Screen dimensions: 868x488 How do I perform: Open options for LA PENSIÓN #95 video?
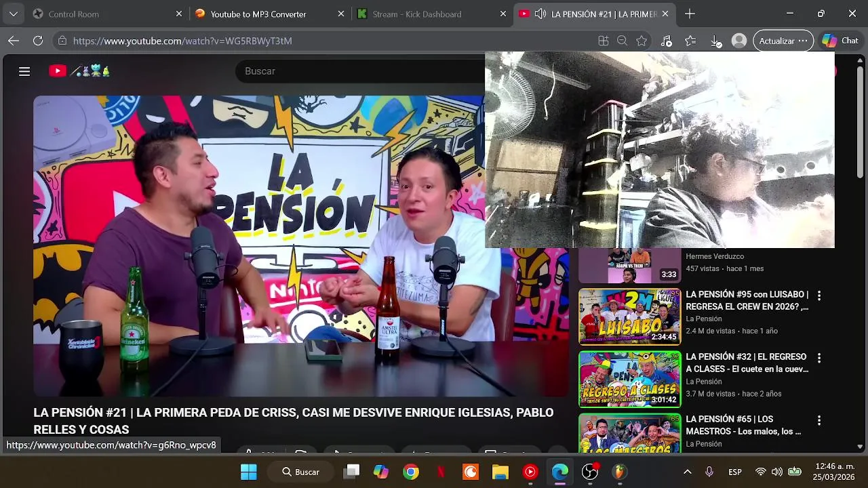819,296
